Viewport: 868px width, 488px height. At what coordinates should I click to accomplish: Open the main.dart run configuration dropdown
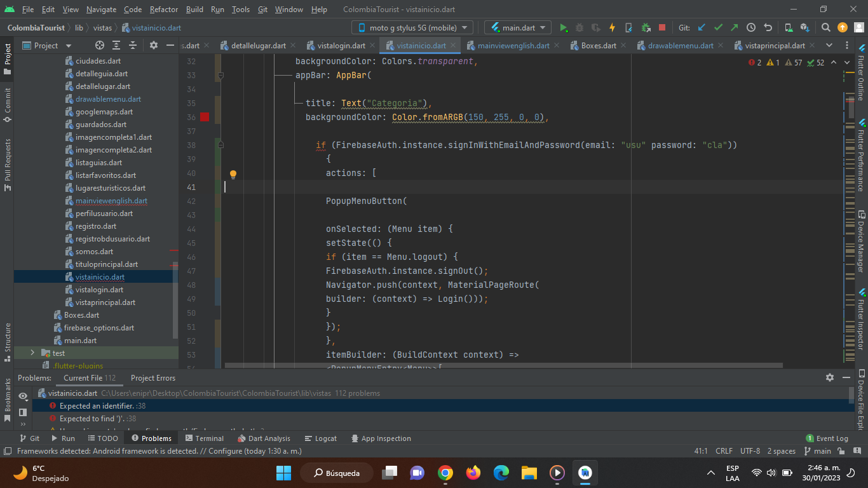click(517, 28)
